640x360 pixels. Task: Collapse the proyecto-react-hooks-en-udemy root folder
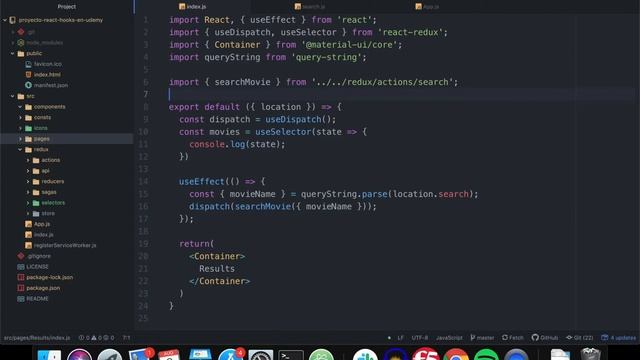coord(5,20)
